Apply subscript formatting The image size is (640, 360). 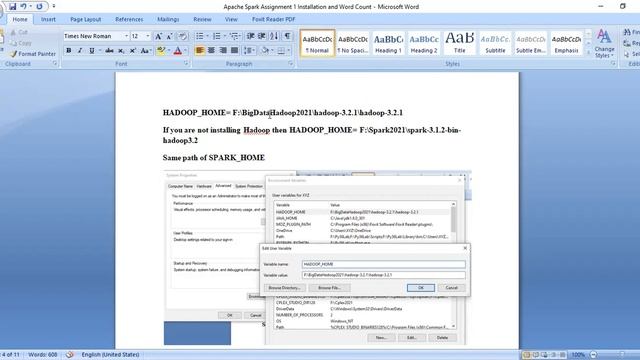[121, 51]
